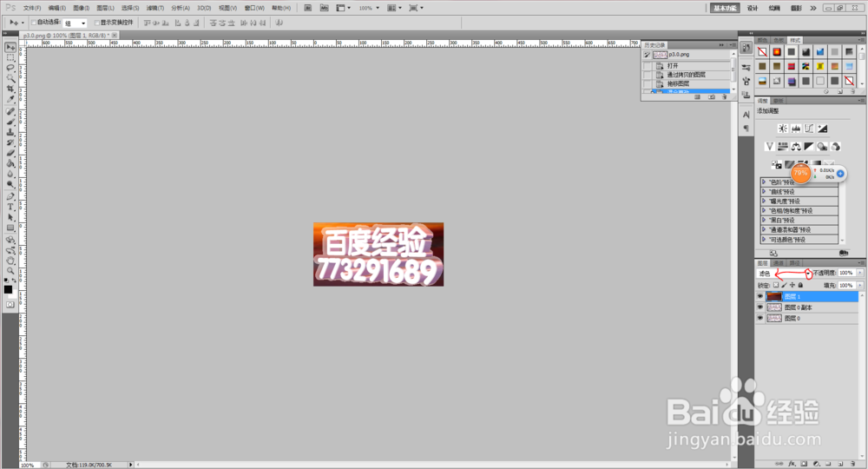Open the 图像(I) menu
This screenshot has height=469, width=868.
coord(81,9)
